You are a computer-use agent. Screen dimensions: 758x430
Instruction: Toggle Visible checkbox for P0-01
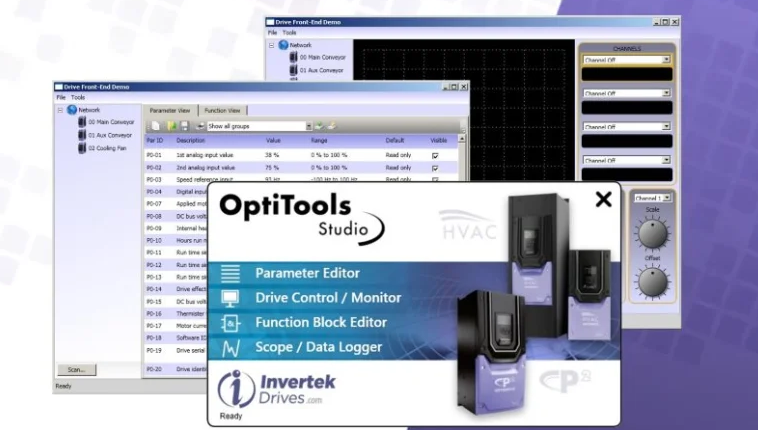(x=435, y=156)
